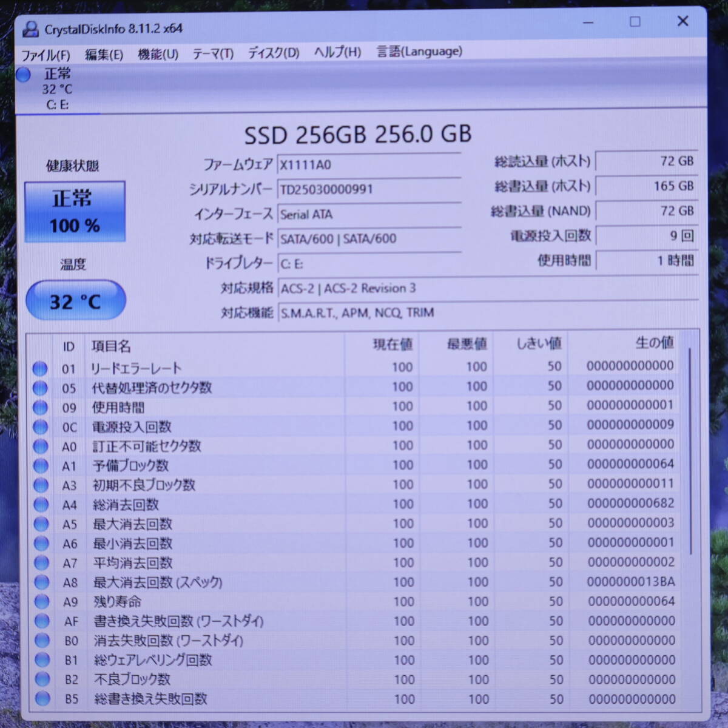Open the 編集(E) menu
The height and width of the screenshot is (728, 728).
point(104,55)
